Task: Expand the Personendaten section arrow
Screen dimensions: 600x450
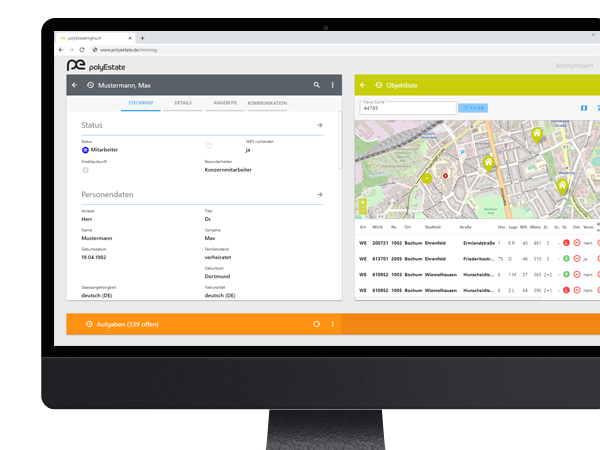Action: pyautogui.click(x=319, y=194)
